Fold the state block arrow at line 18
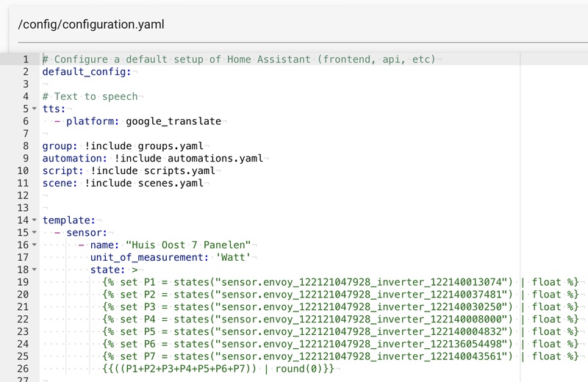This screenshot has height=382, width=588. click(x=35, y=270)
